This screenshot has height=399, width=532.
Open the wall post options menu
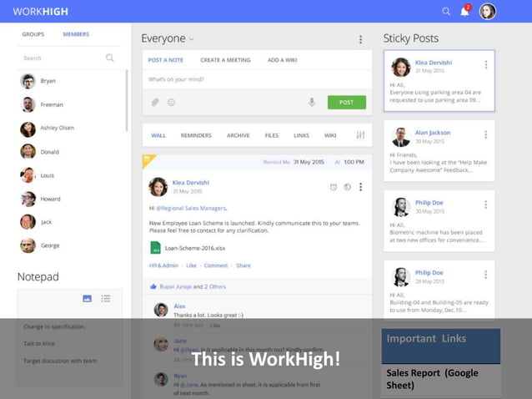coord(361,187)
